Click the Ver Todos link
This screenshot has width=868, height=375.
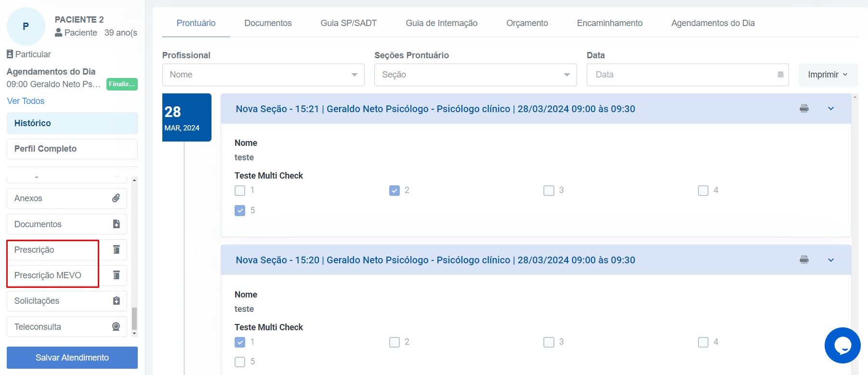pyautogui.click(x=26, y=101)
